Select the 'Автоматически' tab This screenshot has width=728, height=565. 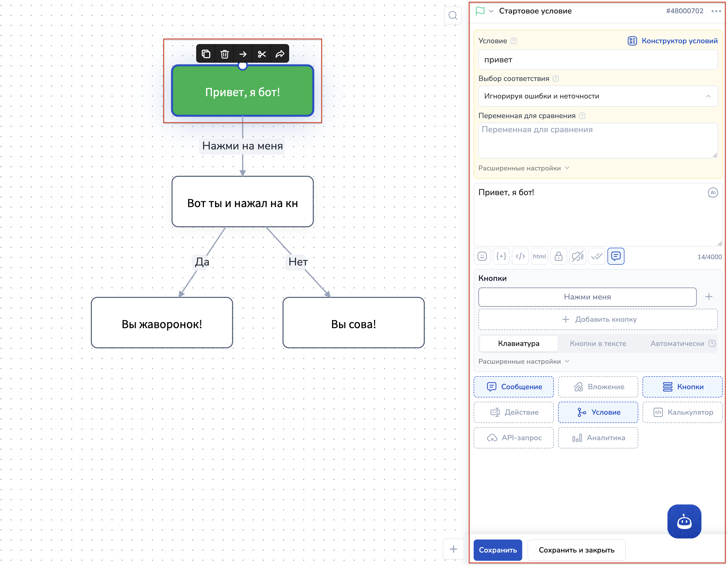point(677,344)
